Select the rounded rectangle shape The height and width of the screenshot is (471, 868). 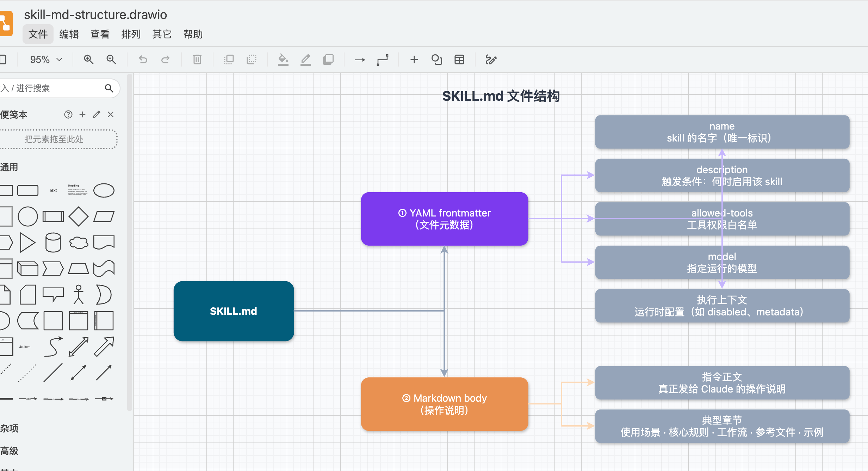(28, 190)
